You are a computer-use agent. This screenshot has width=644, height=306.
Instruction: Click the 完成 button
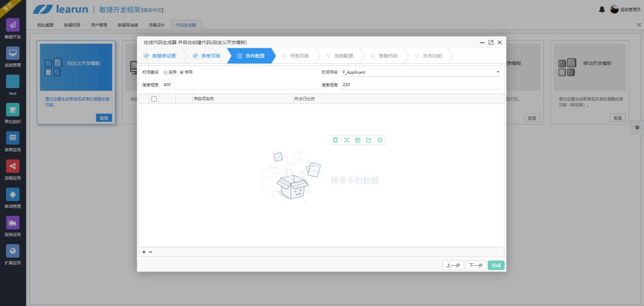click(x=496, y=265)
